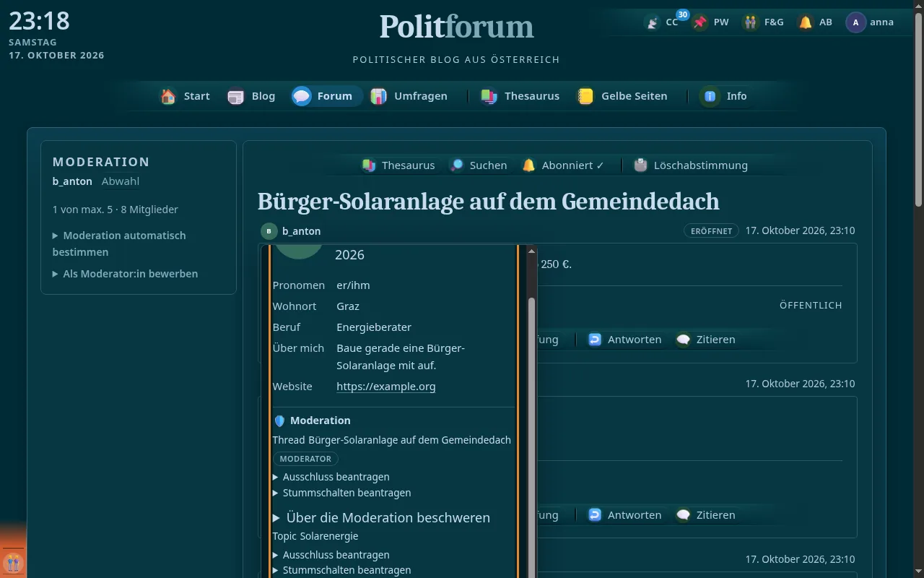
Task: Click the Blog newspaper icon
Action: tap(236, 96)
